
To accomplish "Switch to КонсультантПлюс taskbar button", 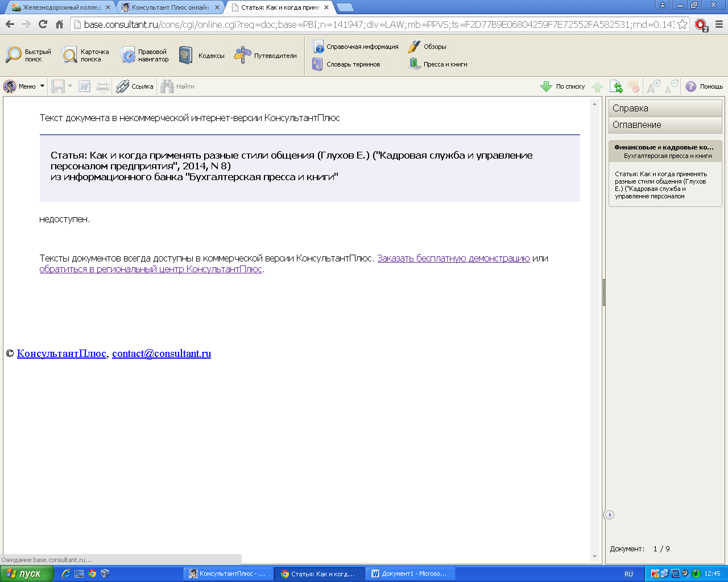I will (x=228, y=573).
